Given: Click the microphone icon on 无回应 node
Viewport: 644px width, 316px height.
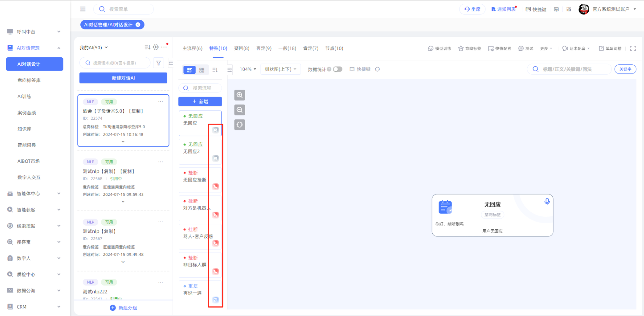Looking at the screenshot, I should [547, 202].
